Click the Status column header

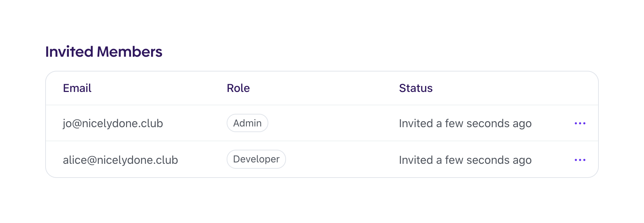coord(416,88)
